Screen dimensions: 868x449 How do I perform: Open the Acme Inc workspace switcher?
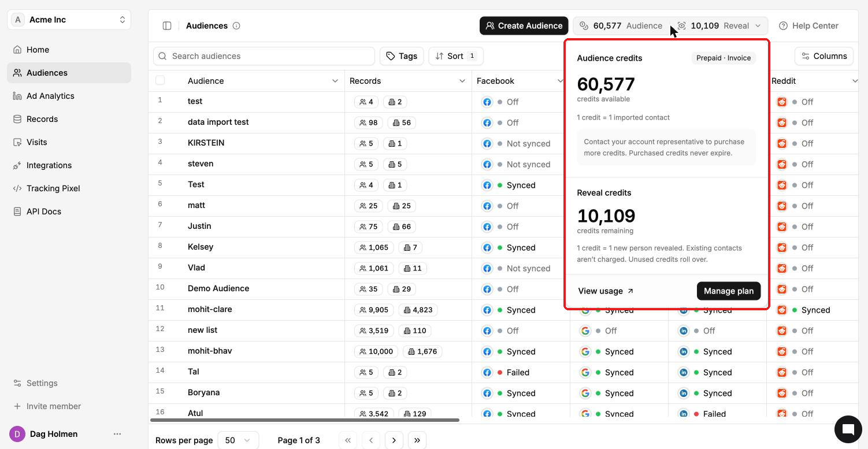coord(69,20)
